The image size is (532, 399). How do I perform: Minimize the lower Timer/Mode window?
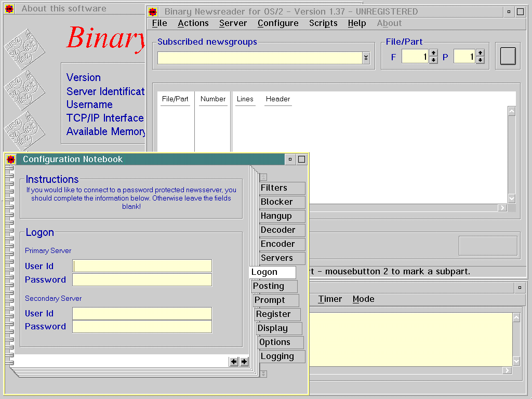(x=520, y=288)
